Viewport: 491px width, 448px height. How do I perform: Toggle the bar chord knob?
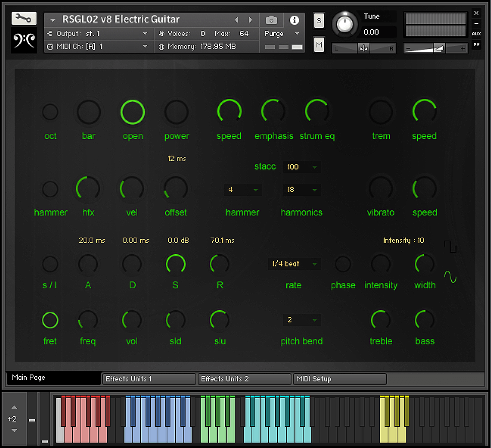click(x=89, y=112)
